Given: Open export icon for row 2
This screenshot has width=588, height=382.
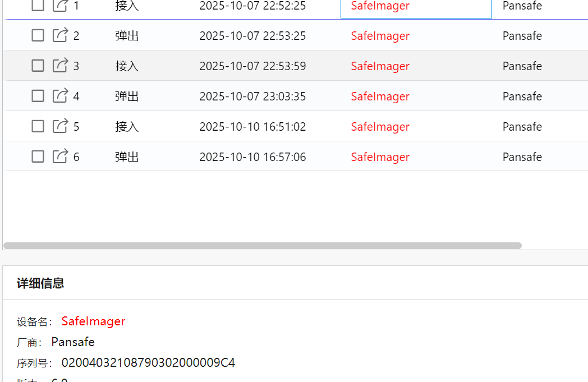Looking at the screenshot, I should pos(60,35).
